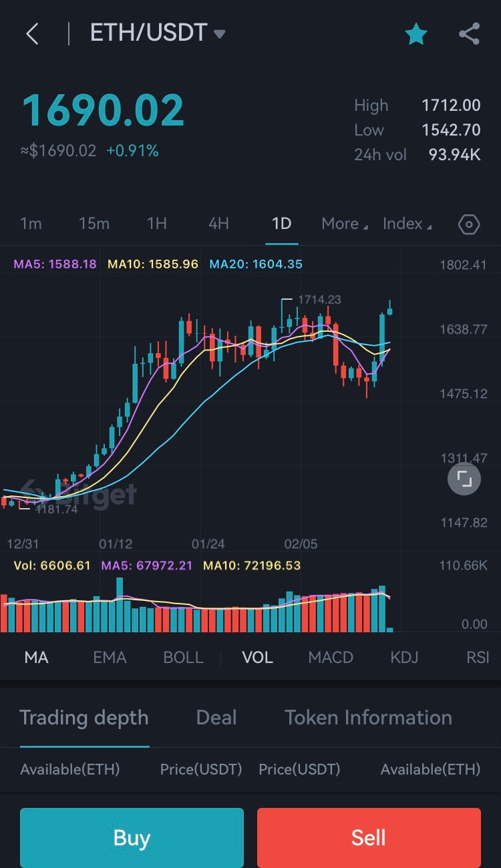Select the 4H timeframe
This screenshot has width=501, height=868.
pyautogui.click(x=218, y=224)
